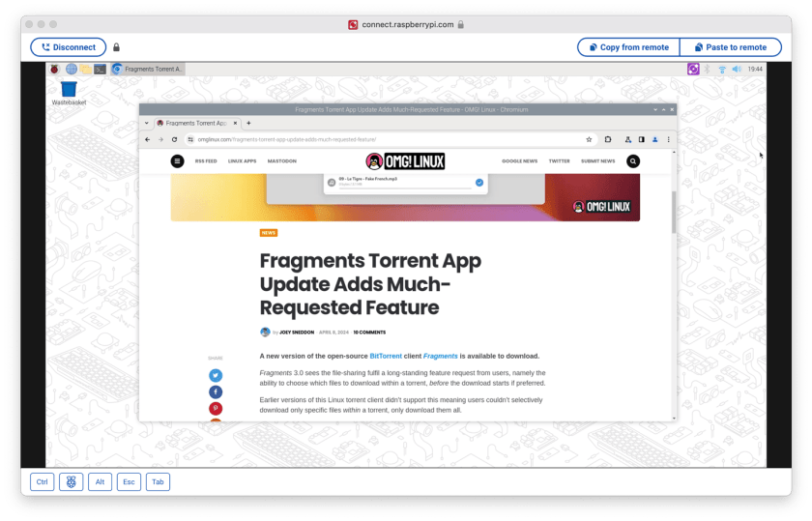Go forward in Chromium

click(x=161, y=139)
